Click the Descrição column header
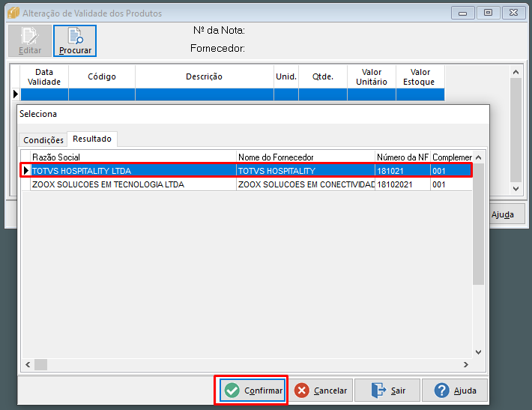The width and height of the screenshot is (532, 410). click(x=205, y=76)
